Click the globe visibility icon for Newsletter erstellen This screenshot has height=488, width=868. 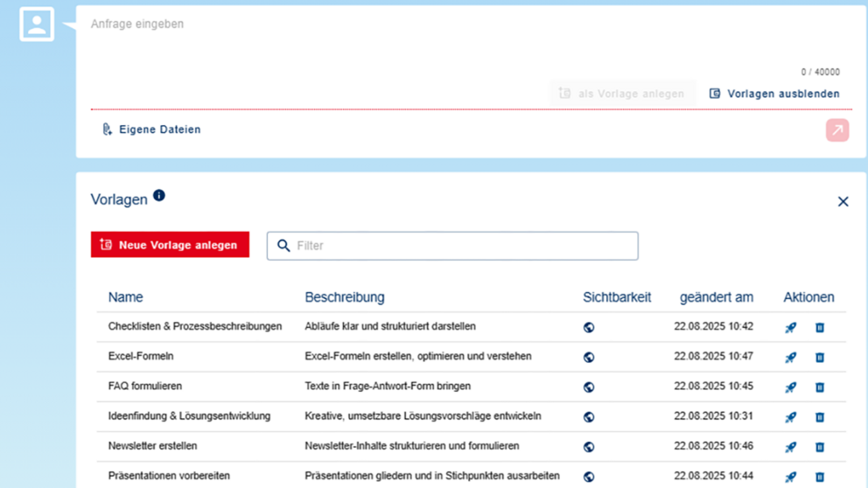pos(589,447)
